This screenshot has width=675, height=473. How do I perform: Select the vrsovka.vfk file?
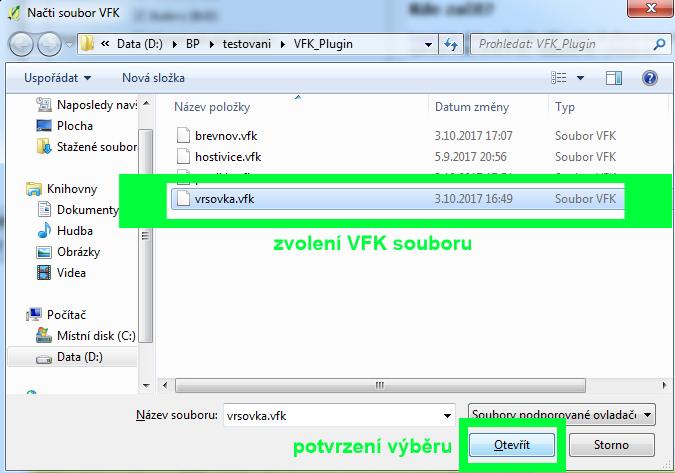[x=397, y=199]
